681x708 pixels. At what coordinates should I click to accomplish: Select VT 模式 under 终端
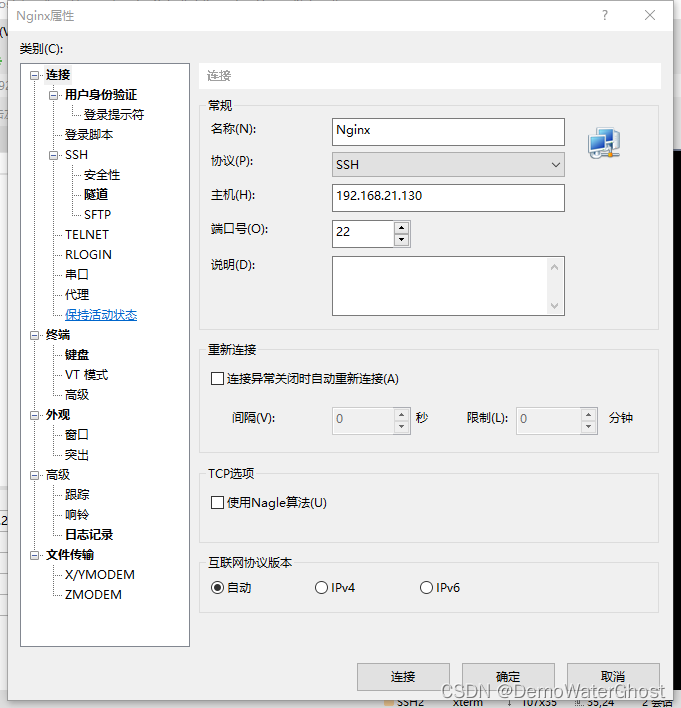[x=87, y=375]
